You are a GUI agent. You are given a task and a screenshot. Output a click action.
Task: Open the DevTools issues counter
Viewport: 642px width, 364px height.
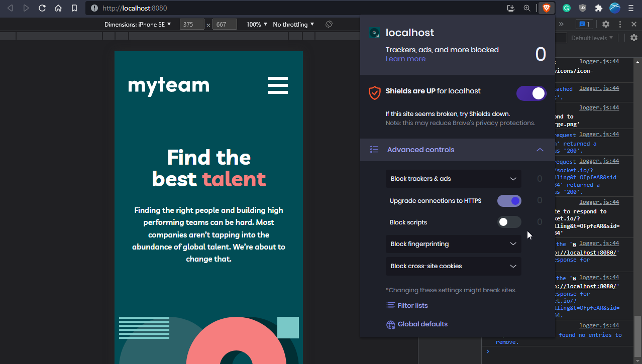click(x=584, y=24)
